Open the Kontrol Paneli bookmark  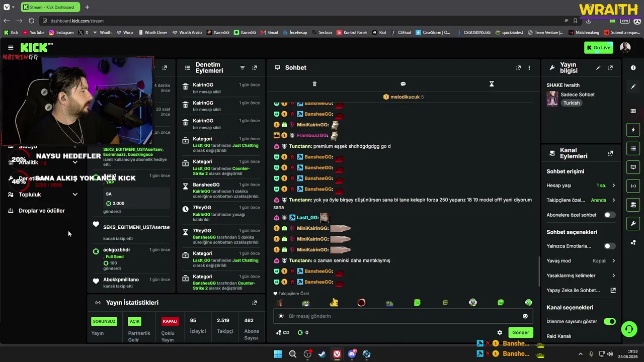tap(352, 32)
